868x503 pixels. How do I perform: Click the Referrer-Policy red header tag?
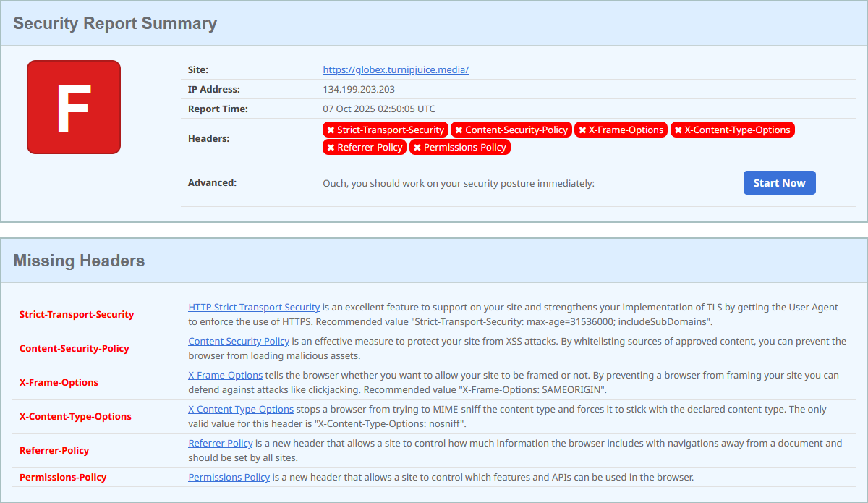364,148
